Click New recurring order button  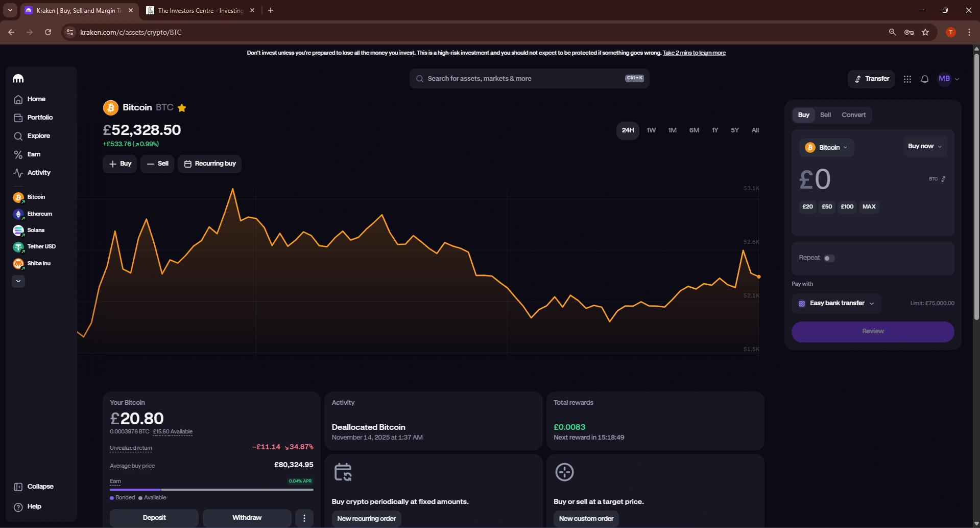(367, 519)
